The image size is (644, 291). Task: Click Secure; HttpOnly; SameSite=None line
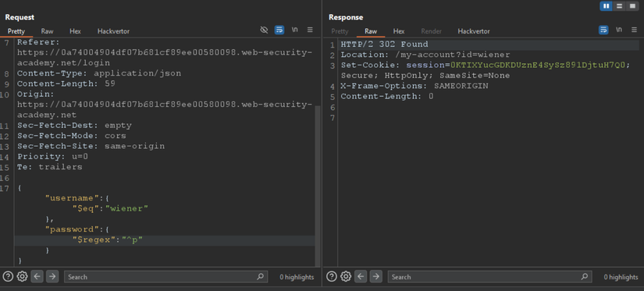425,76
